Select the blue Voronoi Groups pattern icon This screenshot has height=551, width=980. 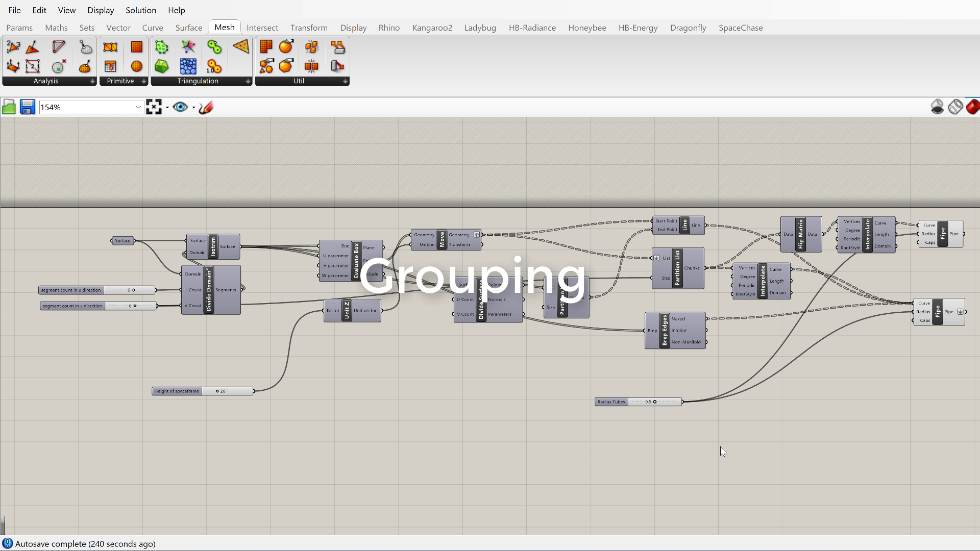coord(188,66)
